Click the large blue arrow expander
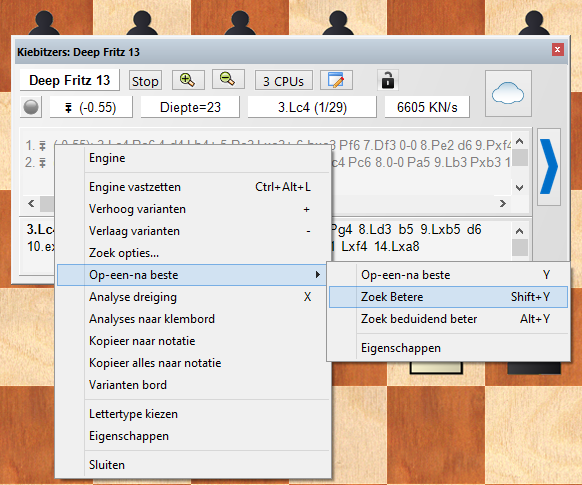This screenshot has width=582, height=485. pyautogui.click(x=549, y=167)
